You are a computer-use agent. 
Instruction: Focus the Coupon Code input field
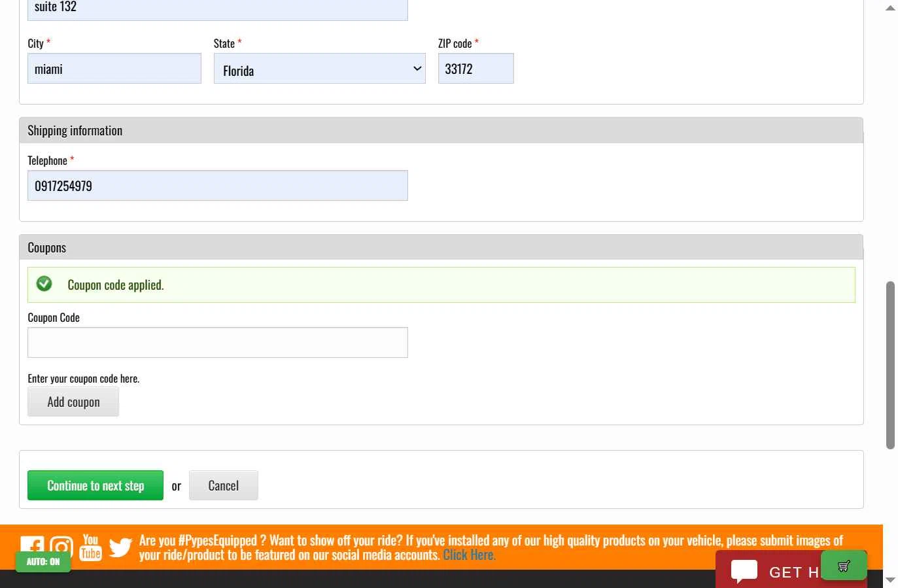coord(218,343)
